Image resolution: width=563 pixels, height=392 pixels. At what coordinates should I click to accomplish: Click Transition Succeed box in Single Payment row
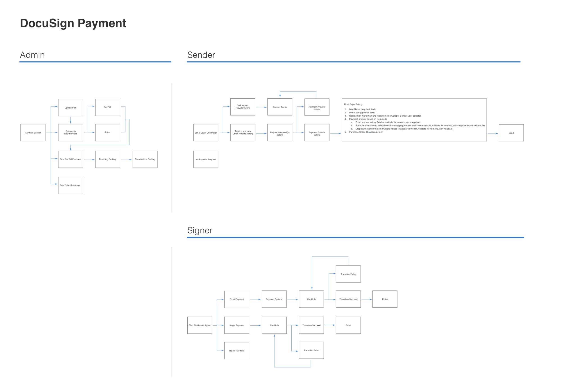coord(311,325)
